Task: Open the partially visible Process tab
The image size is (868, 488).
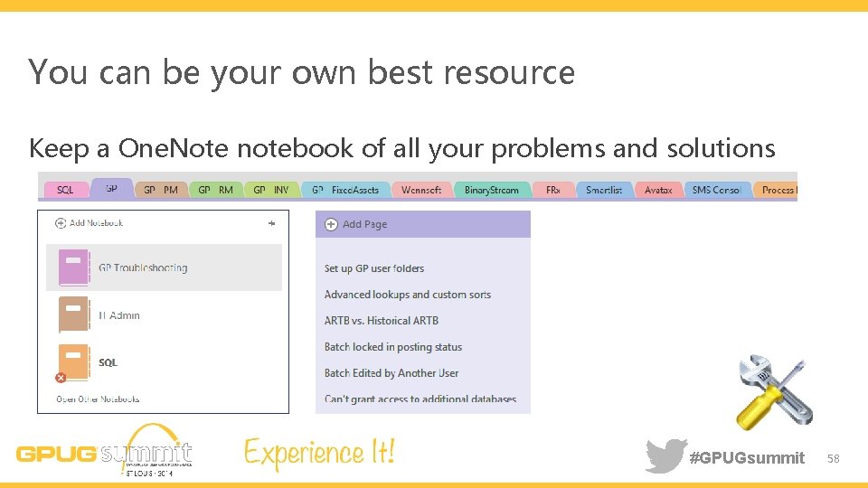Action: pyautogui.click(x=776, y=190)
